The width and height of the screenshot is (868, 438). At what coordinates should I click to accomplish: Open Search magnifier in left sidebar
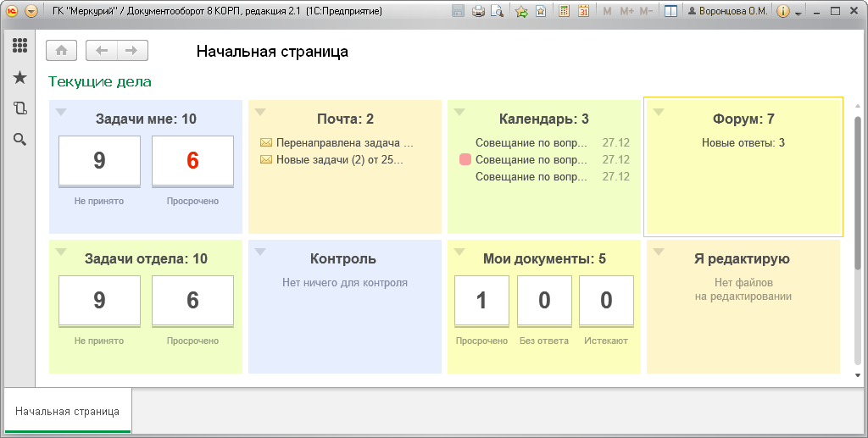click(x=20, y=139)
